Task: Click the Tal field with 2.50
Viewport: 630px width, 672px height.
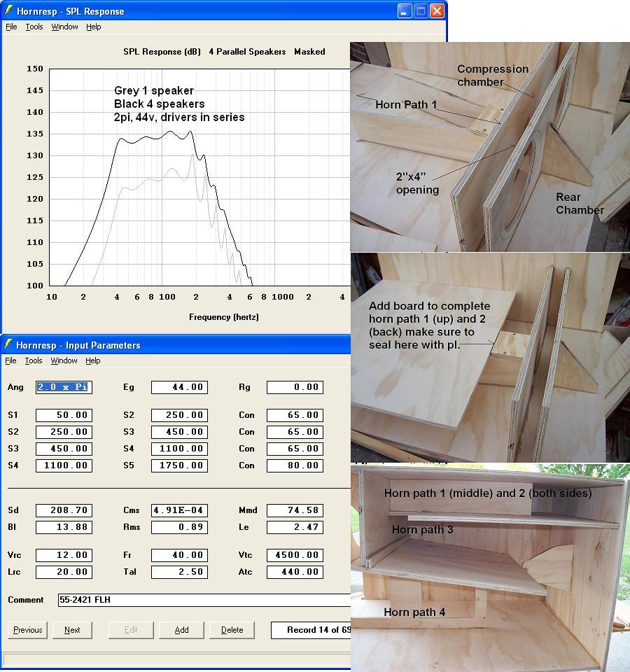Action: tap(180, 572)
